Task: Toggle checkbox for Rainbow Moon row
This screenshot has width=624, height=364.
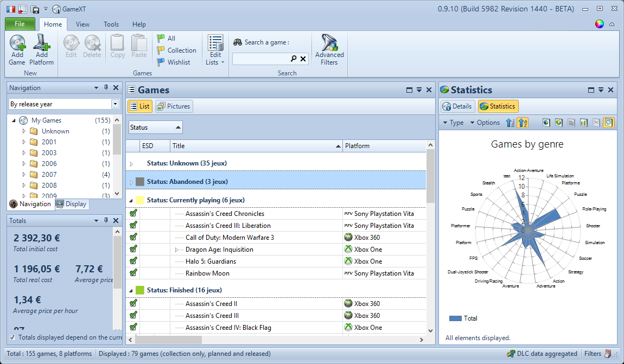Action: coord(133,273)
